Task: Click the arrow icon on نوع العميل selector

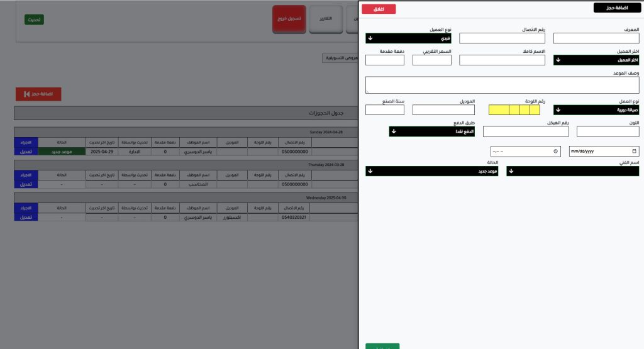Action: coord(370,38)
